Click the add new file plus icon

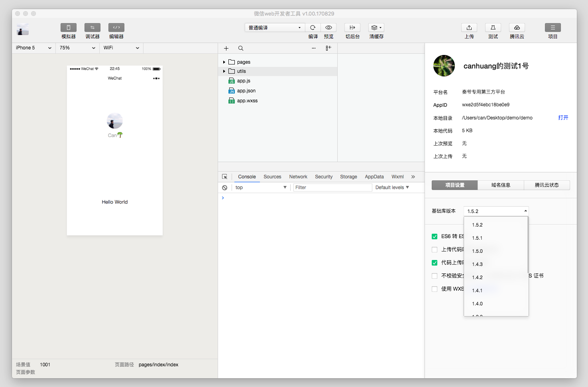pyautogui.click(x=226, y=48)
